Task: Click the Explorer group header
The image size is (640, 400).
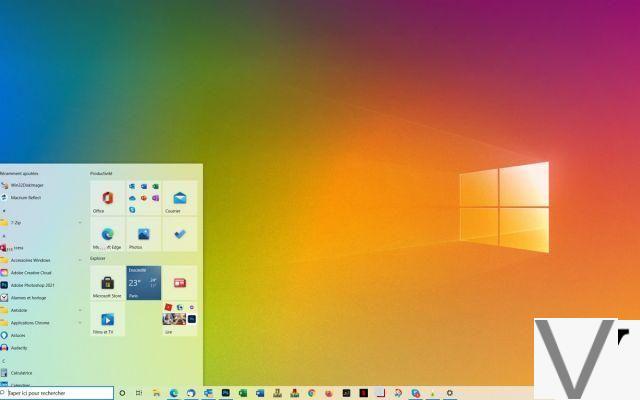Action: coord(98,258)
